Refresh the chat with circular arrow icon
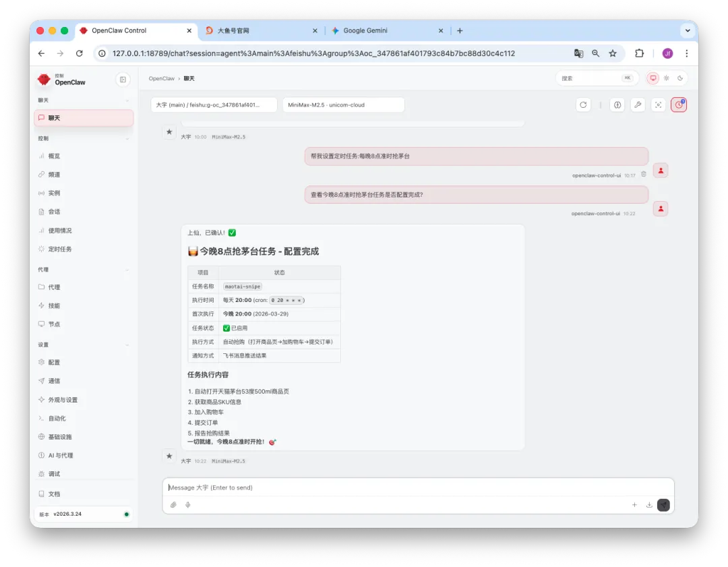 click(583, 105)
